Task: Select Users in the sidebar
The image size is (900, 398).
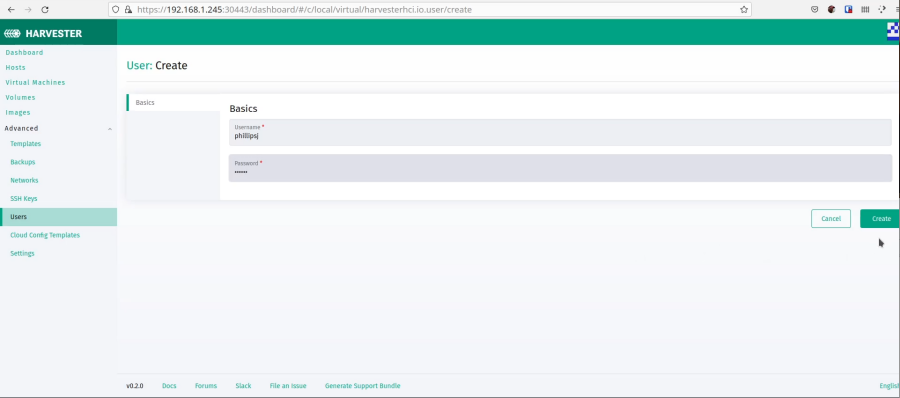Action: pos(59,217)
